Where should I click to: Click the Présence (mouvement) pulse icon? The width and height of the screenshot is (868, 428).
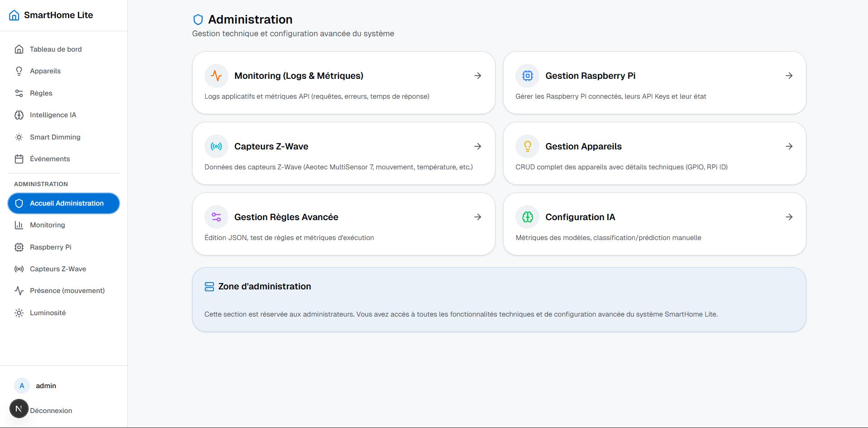click(19, 290)
